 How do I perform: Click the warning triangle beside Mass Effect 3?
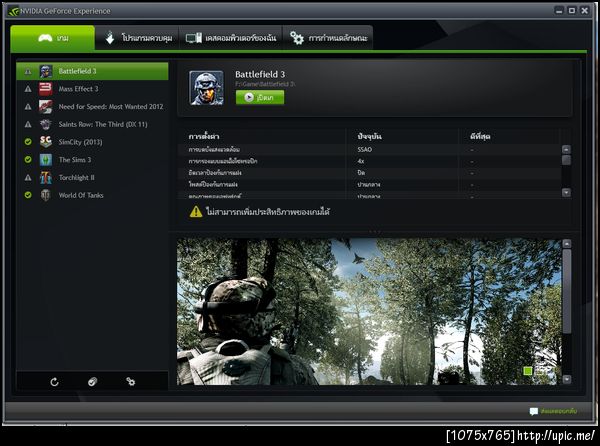tap(28, 89)
